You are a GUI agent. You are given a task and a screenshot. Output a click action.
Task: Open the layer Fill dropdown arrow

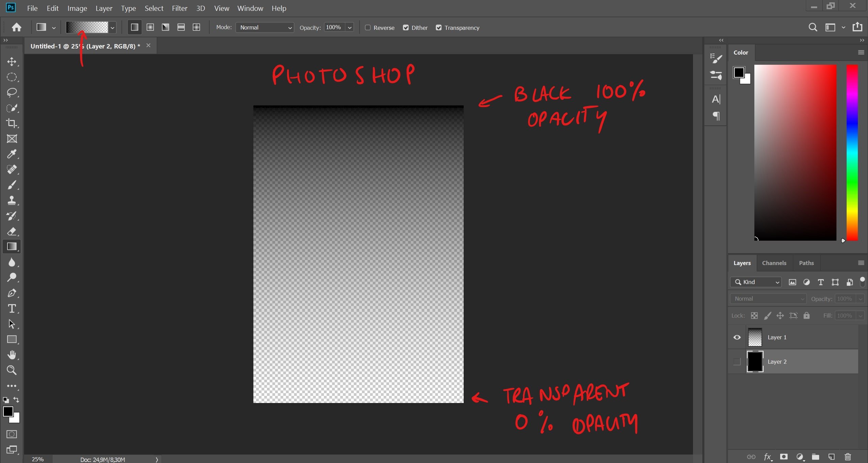point(861,316)
